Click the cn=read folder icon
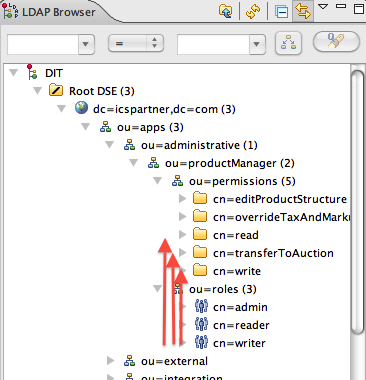Screen dimensions: 366x380 coord(200,234)
